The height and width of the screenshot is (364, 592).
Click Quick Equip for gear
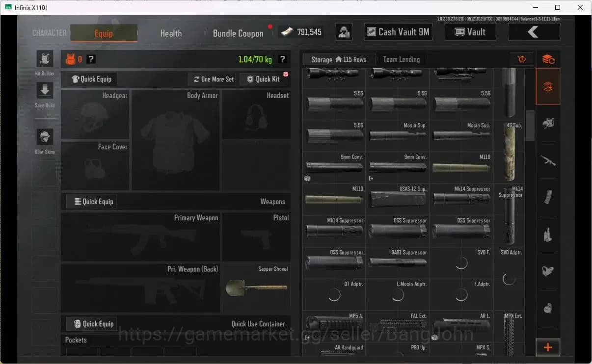pyautogui.click(x=92, y=79)
